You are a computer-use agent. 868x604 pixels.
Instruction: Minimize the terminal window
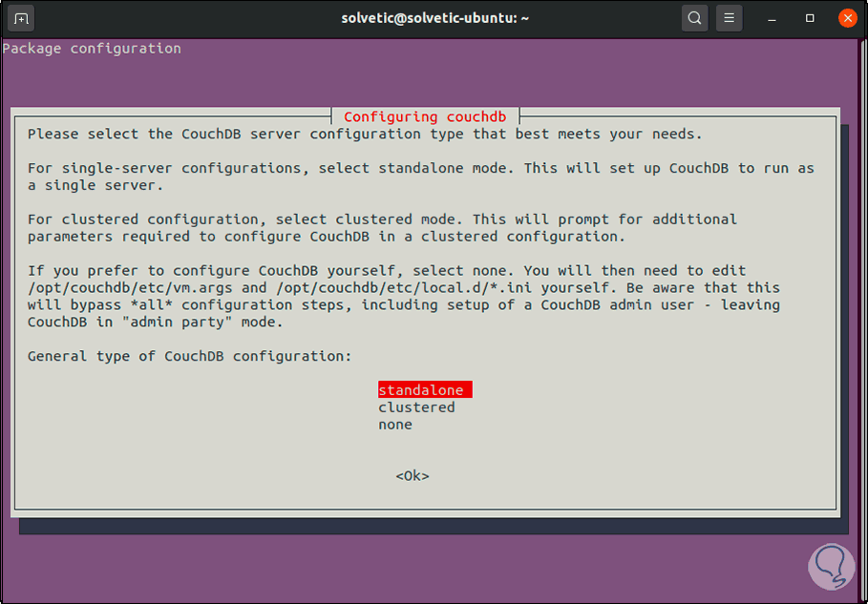click(x=773, y=19)
